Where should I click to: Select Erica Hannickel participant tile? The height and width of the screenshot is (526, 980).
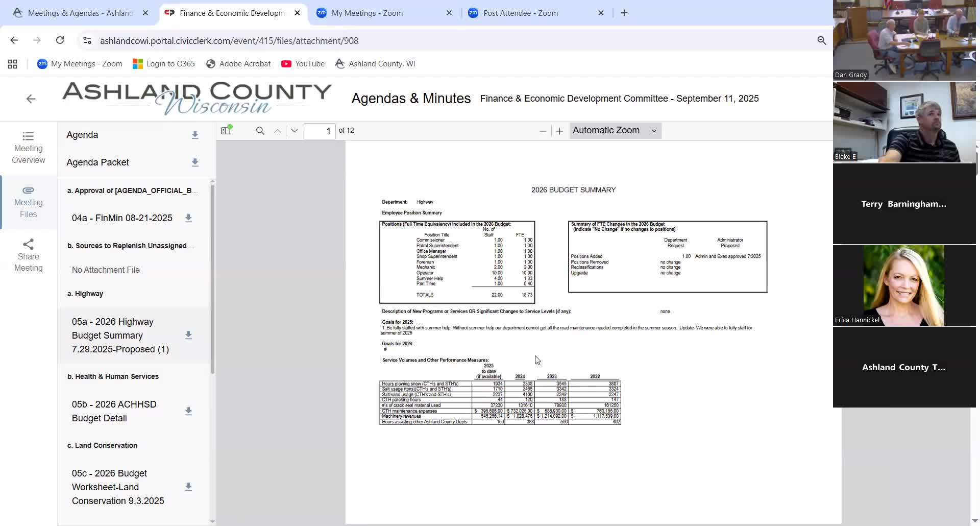[904, 285]
